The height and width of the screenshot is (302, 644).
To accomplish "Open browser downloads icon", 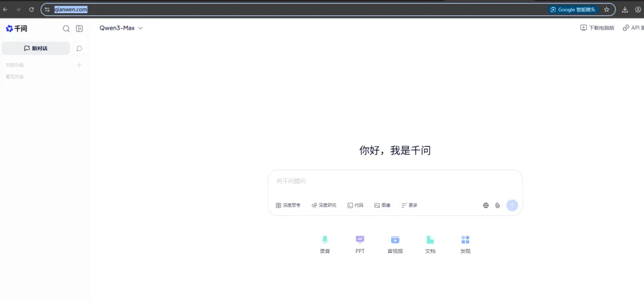I will point(625,10).
